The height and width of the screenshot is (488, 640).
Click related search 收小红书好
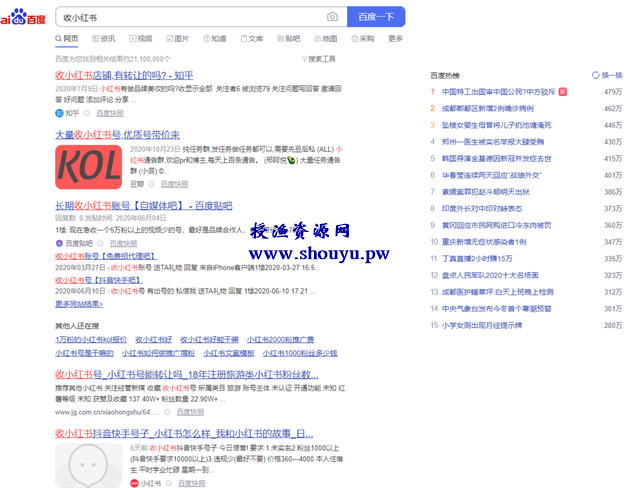tap(153, 339)
